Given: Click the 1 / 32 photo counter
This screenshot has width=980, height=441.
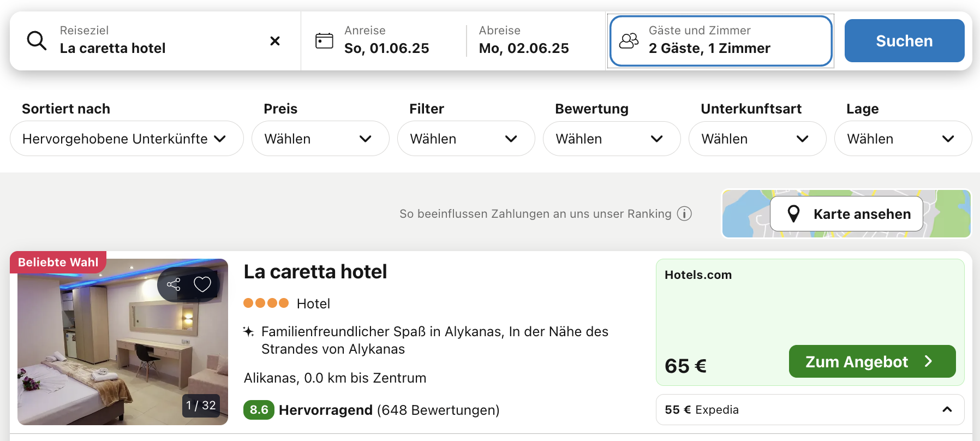Looking at the screenshot, I should pos(201,406).
